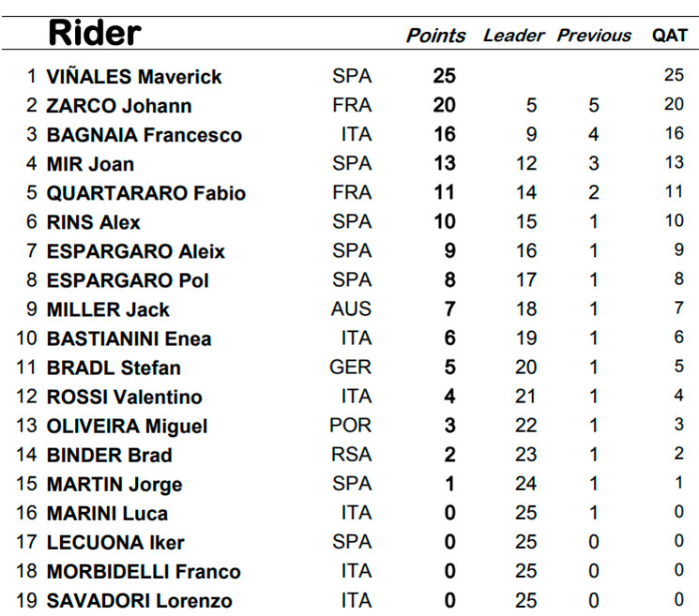Click AUS nationality for Miller
Screen dimensions: 699x616
click(351, 309)
